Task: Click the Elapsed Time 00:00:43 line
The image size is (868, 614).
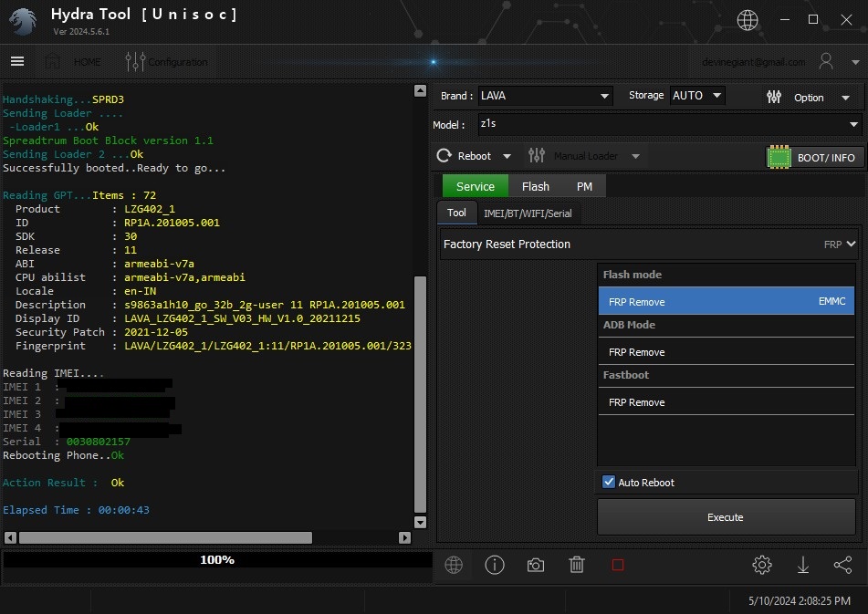Action: pyautogui.click(x=76, y=510)
